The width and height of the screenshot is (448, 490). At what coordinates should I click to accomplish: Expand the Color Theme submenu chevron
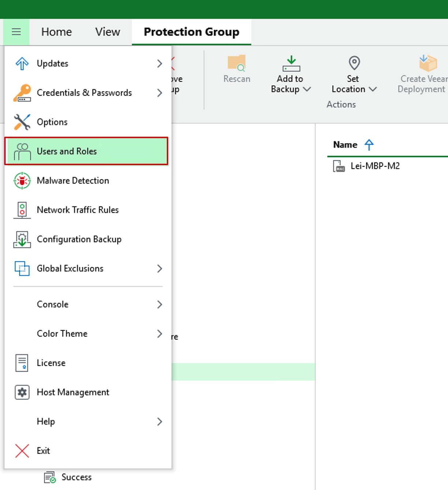pyautogui.click(x=160, y=334)
